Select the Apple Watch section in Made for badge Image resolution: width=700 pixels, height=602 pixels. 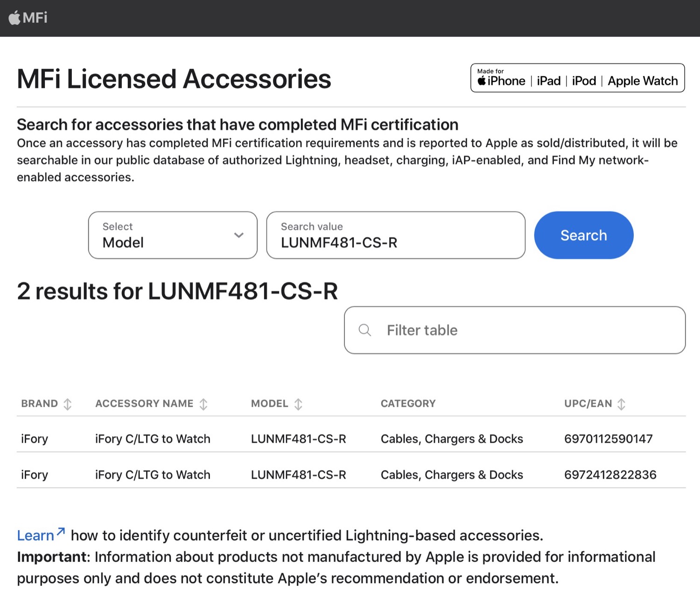coord(643,80)
